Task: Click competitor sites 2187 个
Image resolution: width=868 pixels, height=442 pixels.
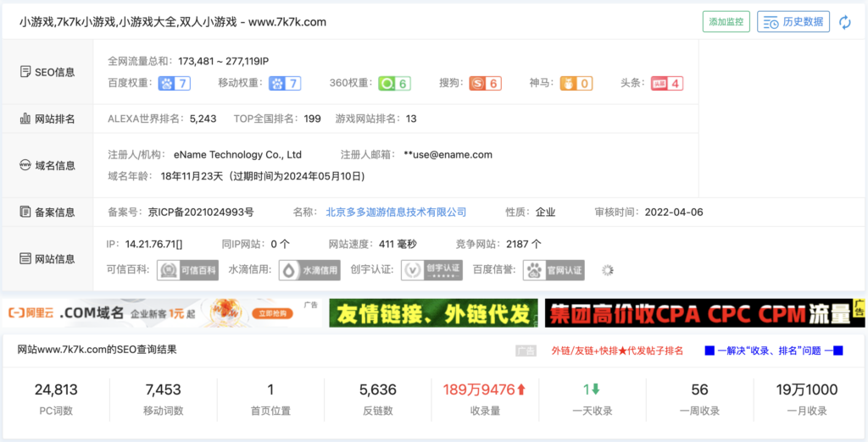Action: tap(523, 244)
